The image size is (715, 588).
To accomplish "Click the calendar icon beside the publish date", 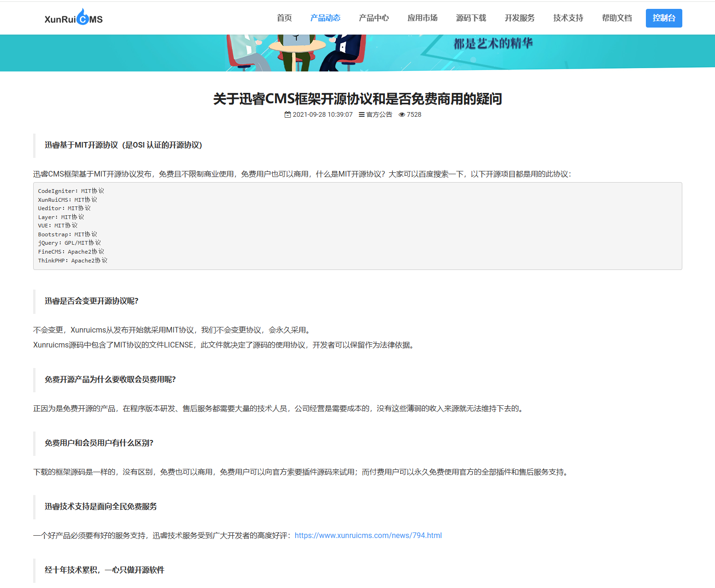I will pos(288,114).
